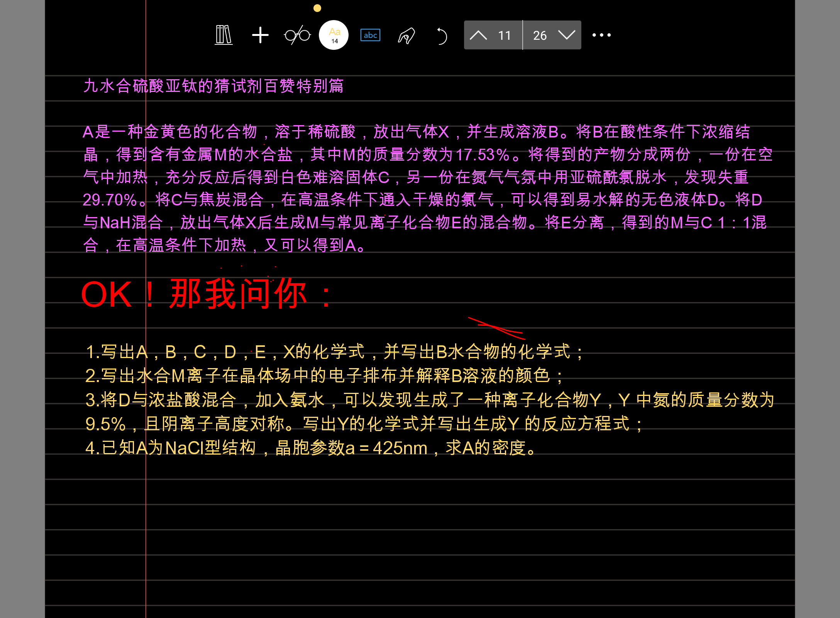This screenshot has width=840, height=618.
Task: Open the three-dot more menu
Action: [601, 35]
